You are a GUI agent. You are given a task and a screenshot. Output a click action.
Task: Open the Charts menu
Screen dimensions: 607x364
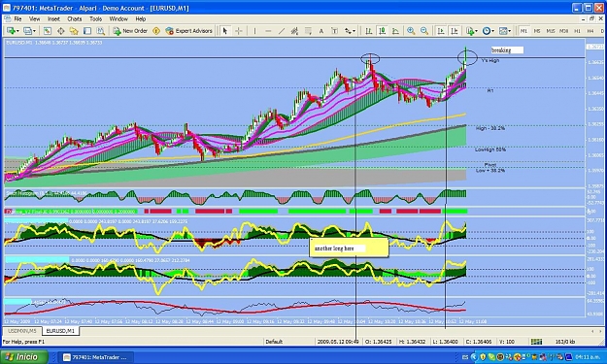coord(75,19)
